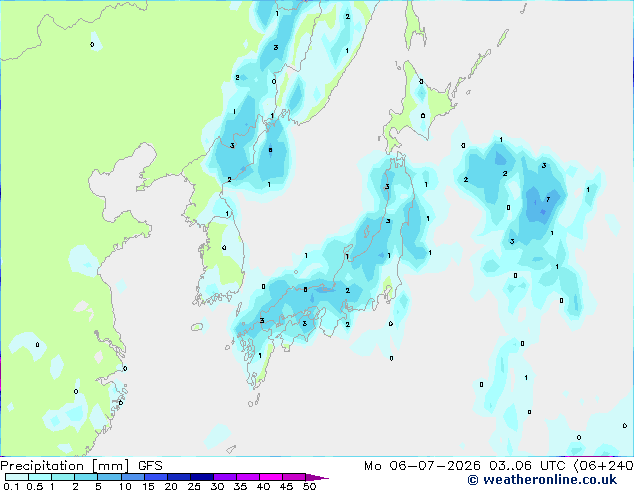Click the legend label "0.1"
Screen dimensions: 634x490
click(11, 486)
